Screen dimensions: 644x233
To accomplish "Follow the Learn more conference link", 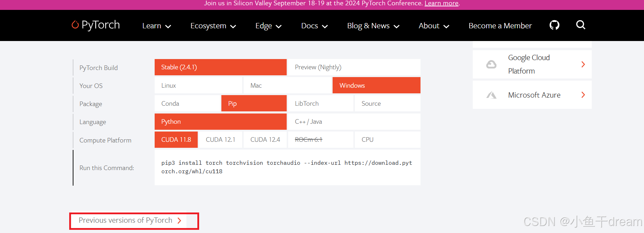I will [441, 3].
